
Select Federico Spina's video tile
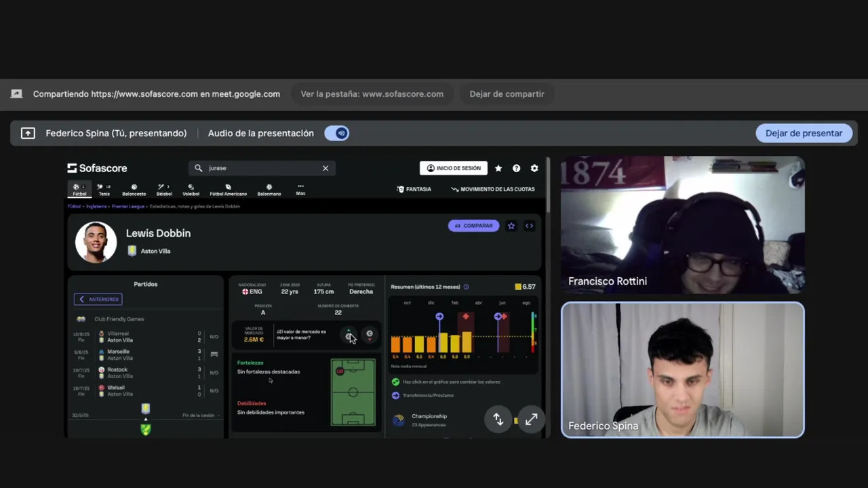[x=682, y=370]
